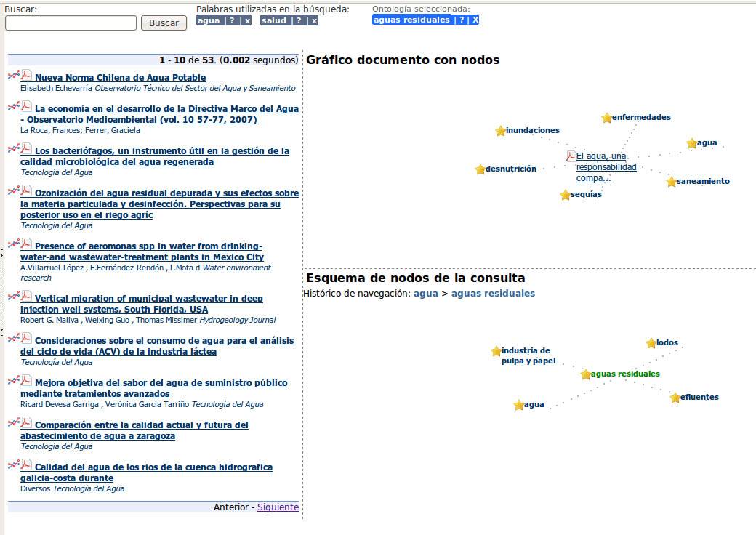This screenshot has width=756, height=535.
Task: Open PDF icon of La economía en el desarrollo
Action: click(26, 107)
